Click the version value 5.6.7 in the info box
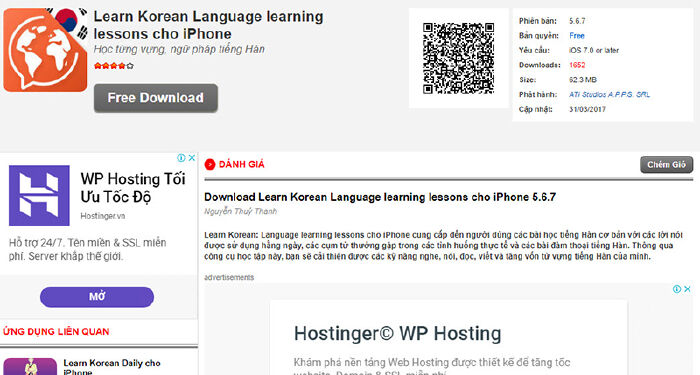The image size is (700, 375). pos(577,21)
